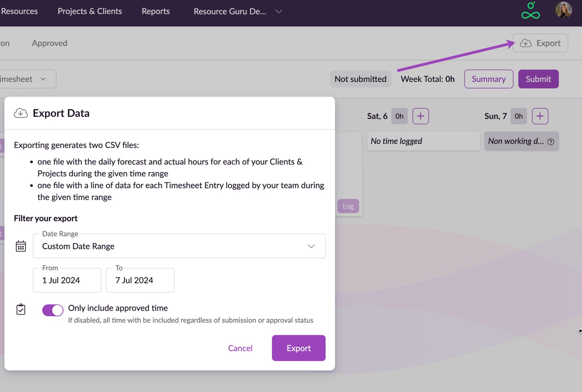Viewport: 582px width, 392px height.
Task: Click the Log button on the time entry
Action: pos(348,206)
